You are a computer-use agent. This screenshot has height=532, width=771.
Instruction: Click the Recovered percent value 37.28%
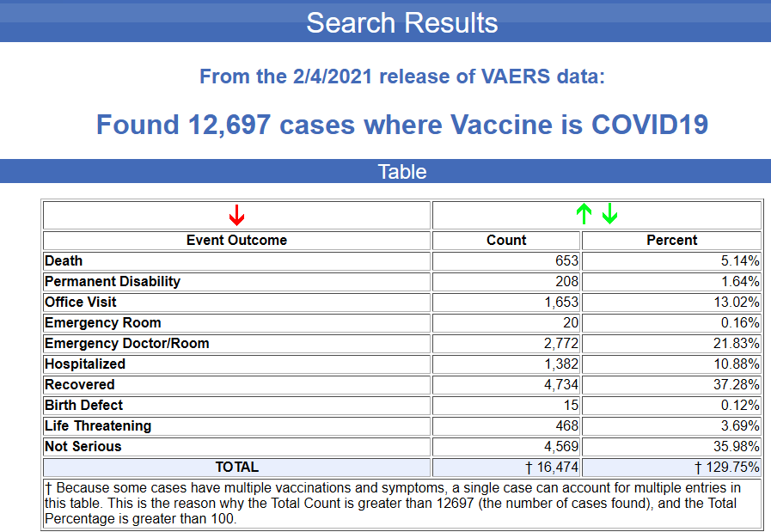pyautogui.click(x=736, y=385)
